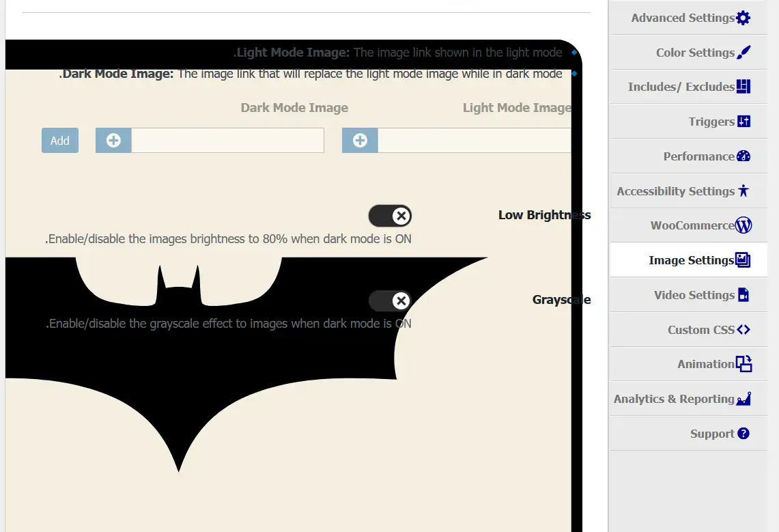Click the brightness to 80% description text

click(228, 239)
